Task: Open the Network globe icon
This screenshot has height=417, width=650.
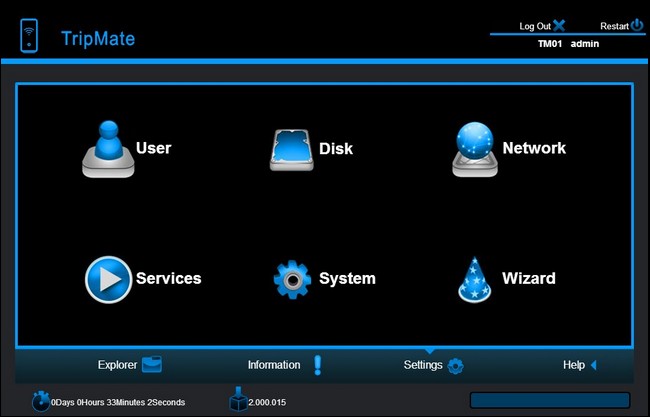Action: [x=475, y=149]
